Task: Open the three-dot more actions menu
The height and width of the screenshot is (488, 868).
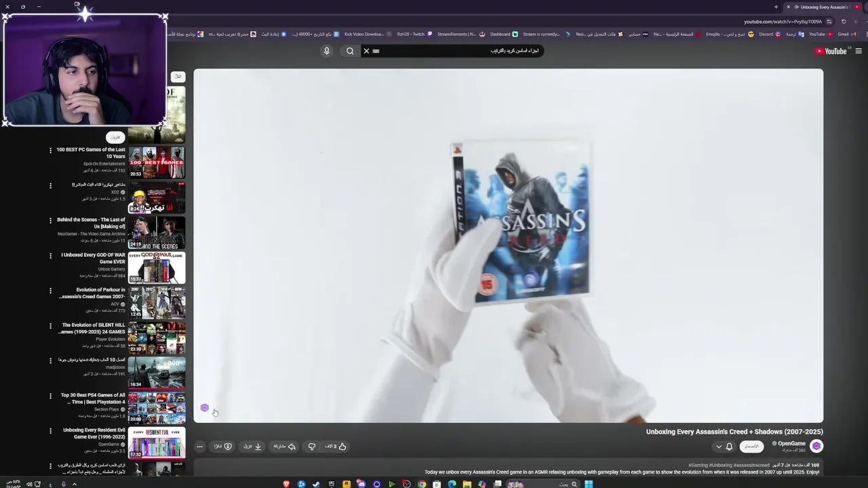Action: click(x=199, y=447)
